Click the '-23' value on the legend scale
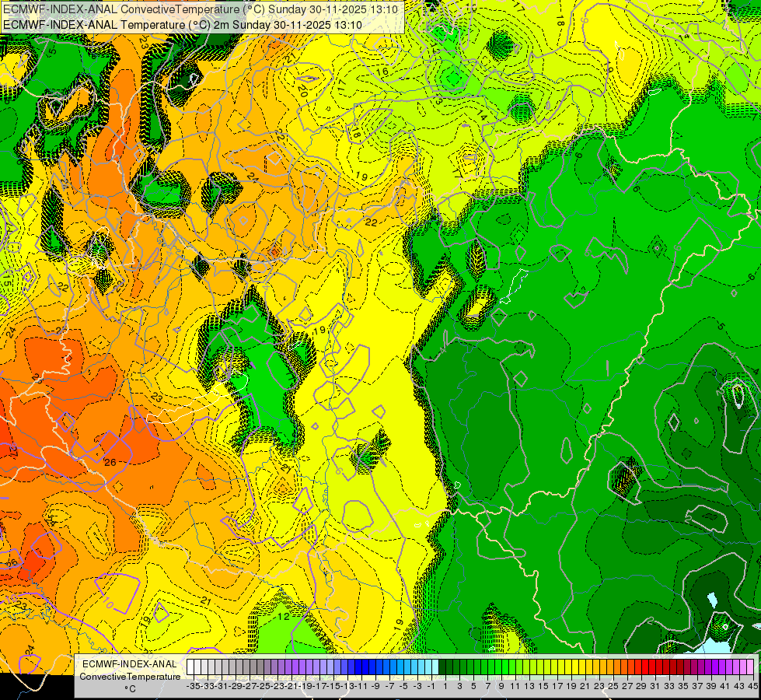 point(278,687)
